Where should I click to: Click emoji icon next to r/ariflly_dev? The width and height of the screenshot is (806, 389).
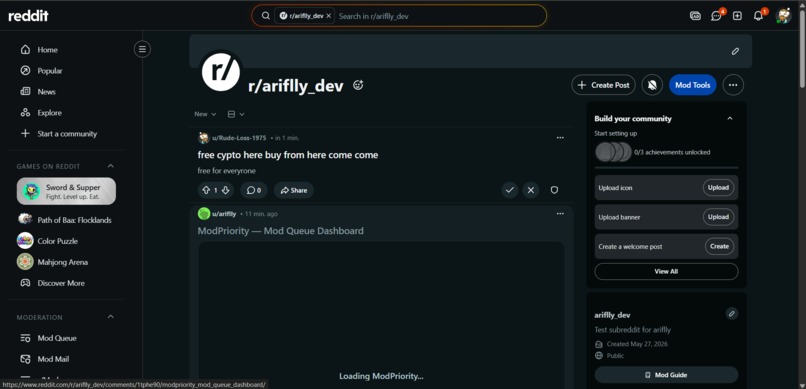pyautogui.click(x=358, y=85)
